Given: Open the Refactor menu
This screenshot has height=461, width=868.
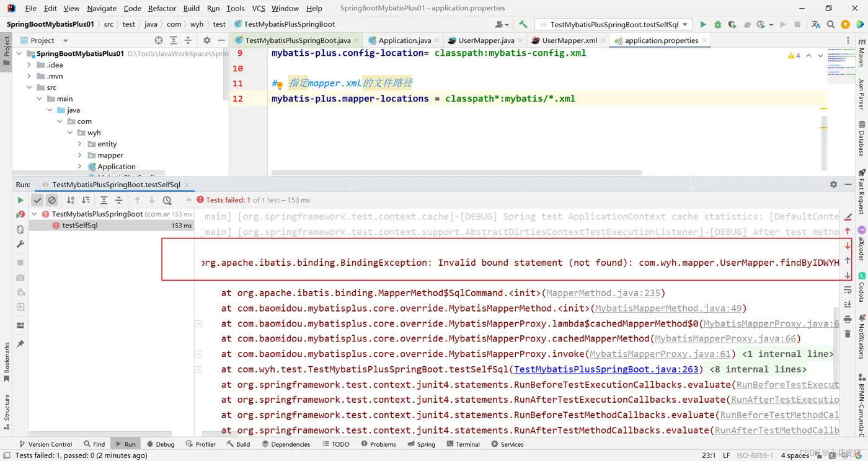Looking at the screenshot, I should 162,8.
